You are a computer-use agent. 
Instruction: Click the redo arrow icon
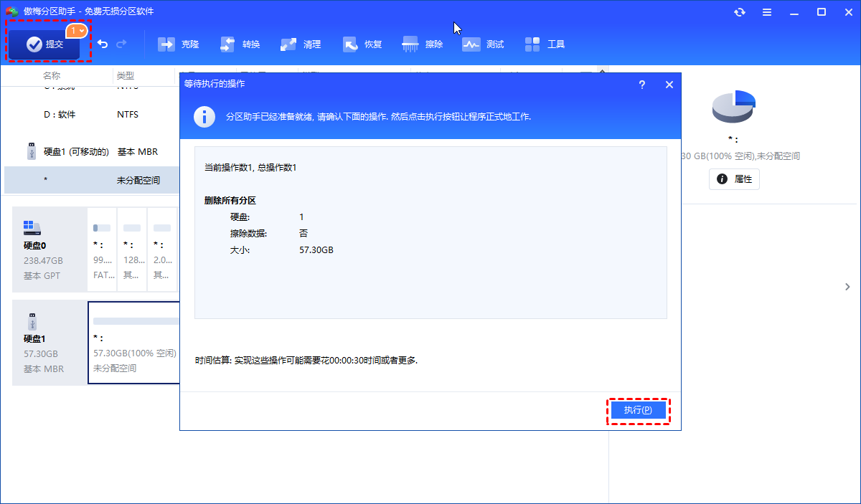121,44
